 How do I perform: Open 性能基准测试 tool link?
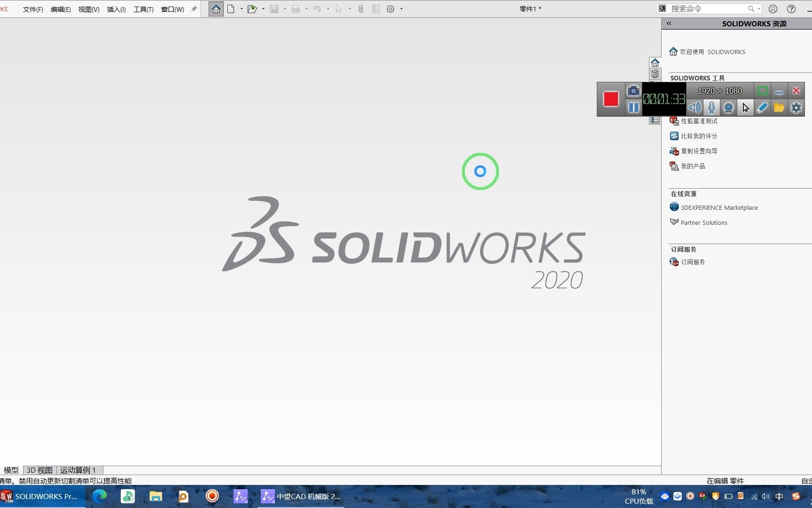699,121
